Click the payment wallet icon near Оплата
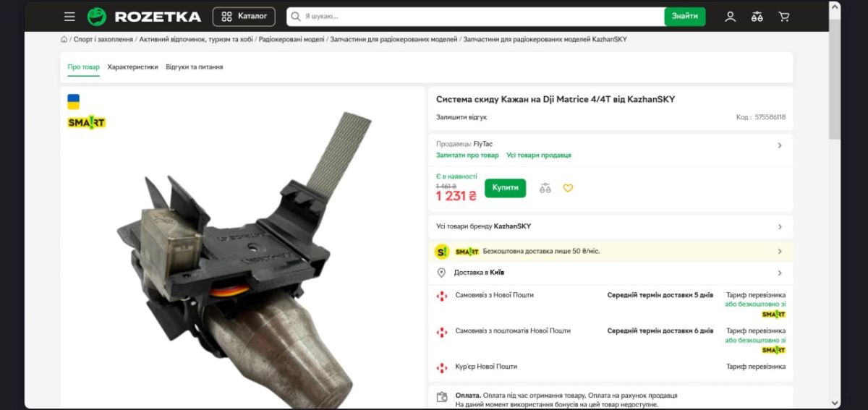The image size is (868, 410). (442, 397)
